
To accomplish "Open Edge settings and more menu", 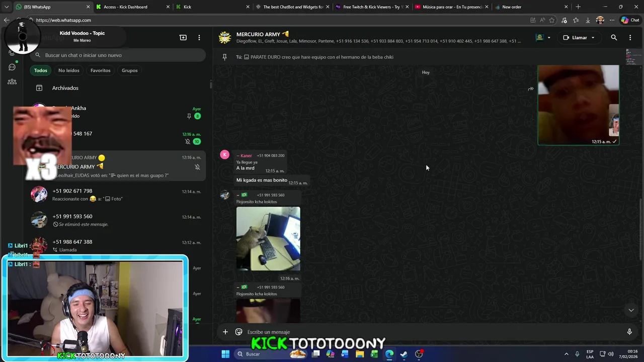I will tap(612, 20).
